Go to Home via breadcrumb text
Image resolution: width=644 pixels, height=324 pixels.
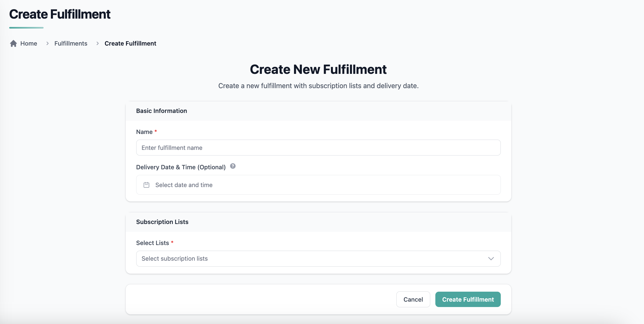[x=29, y=43]
